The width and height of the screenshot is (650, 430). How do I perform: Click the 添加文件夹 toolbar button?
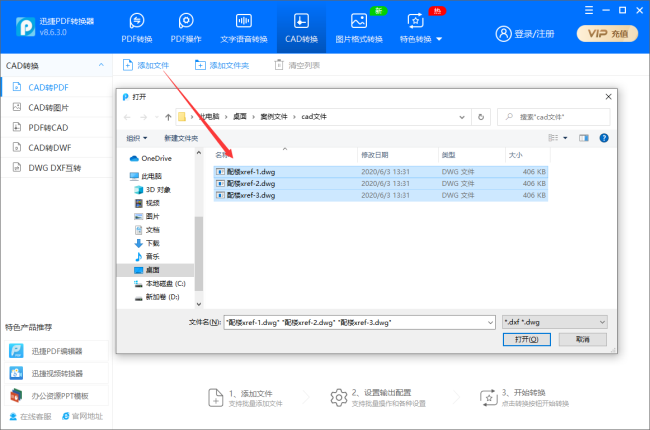[x=222, y=66]
